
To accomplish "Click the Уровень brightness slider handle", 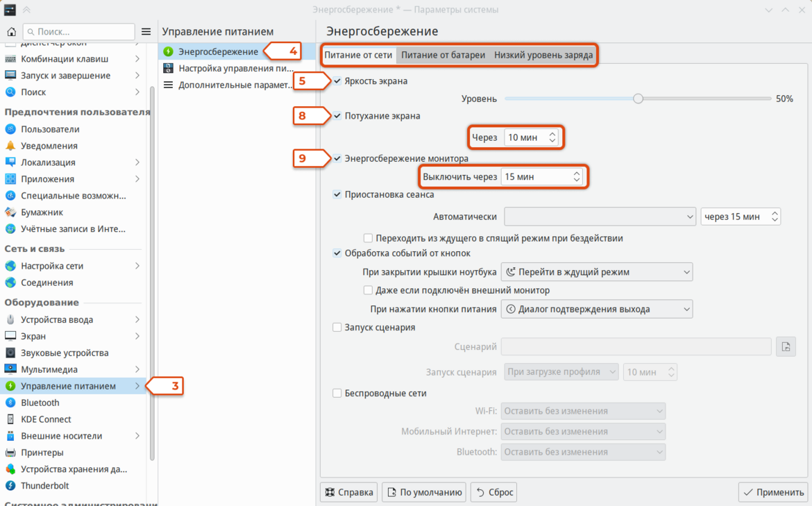I will [638, 99].
